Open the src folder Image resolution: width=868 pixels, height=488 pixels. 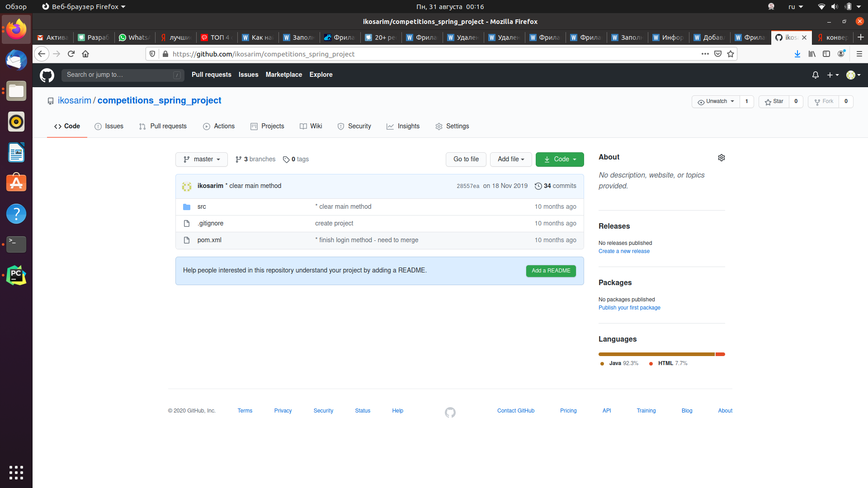pos(202,206)
